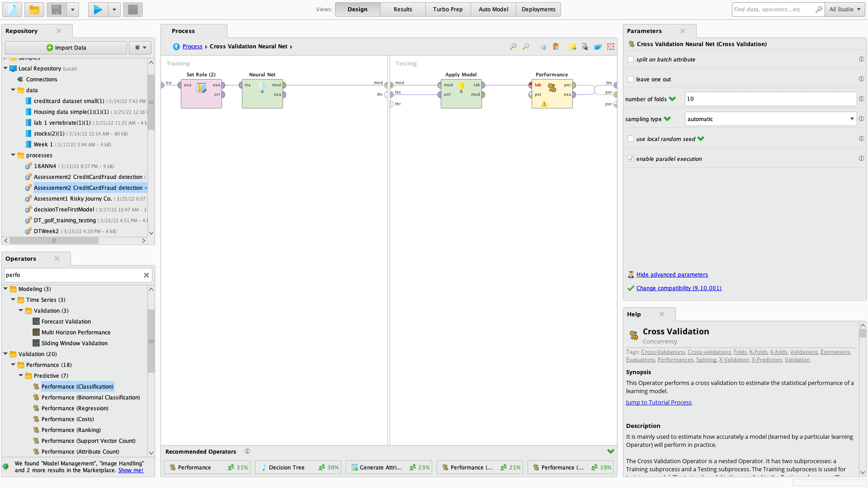Image resolution: width=868 pixels, height=488 pixels.
Task: Stop process execution with the gray square button
Action: click(133, 9)
